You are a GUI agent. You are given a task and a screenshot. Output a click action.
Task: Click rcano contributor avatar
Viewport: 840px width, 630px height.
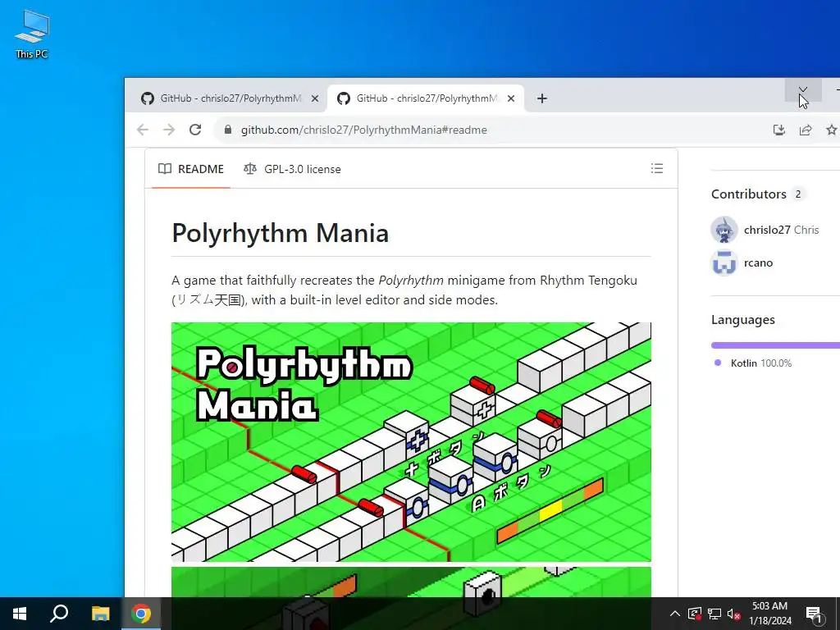point(724,263)
